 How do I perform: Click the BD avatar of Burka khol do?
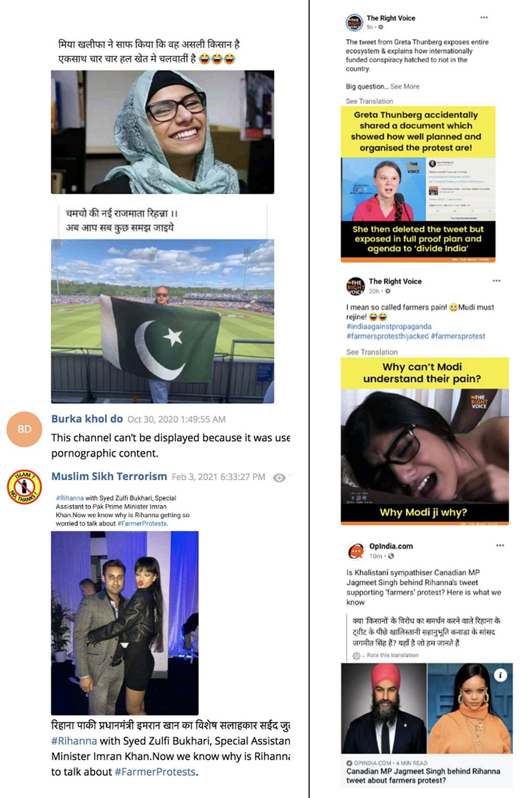coord(24,429)
